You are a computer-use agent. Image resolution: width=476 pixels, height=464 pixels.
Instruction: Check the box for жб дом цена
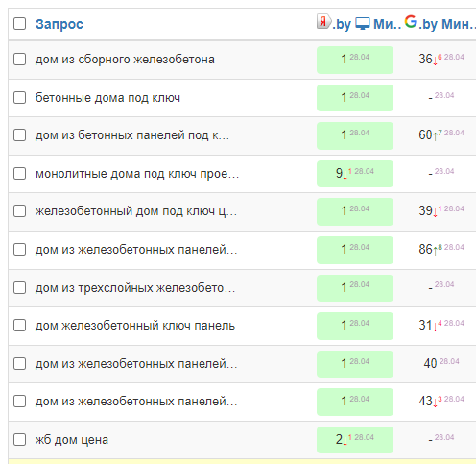click(x=20, y=440)
